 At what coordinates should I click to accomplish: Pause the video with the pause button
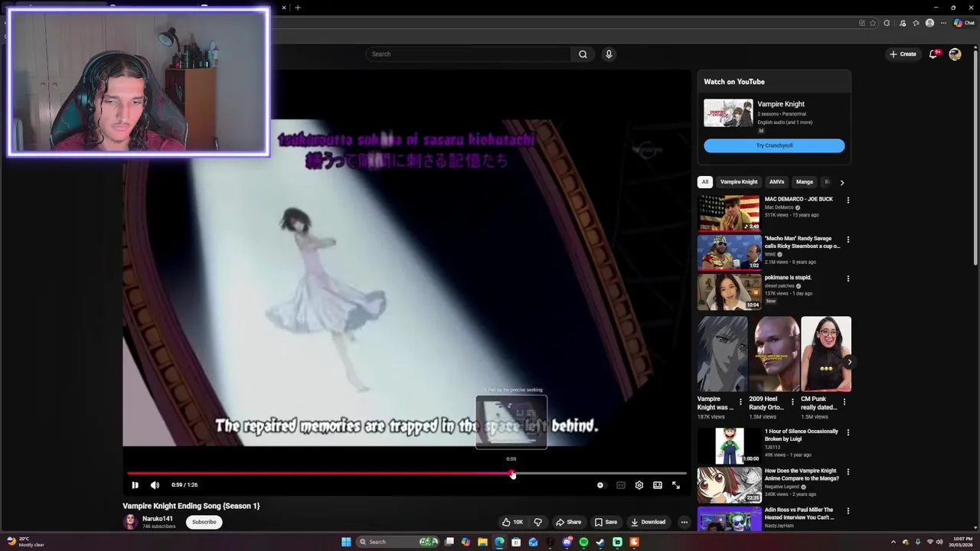coord(135,484)
